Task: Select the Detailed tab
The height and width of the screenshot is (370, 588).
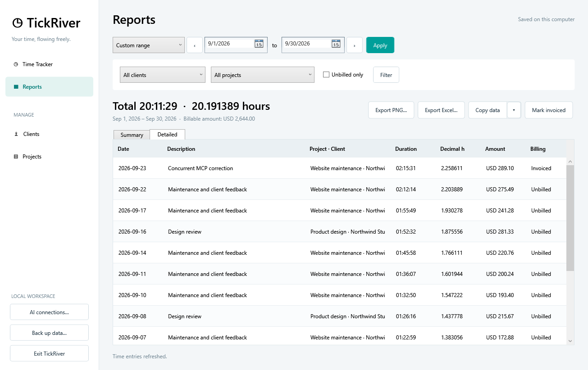Action: coord(167,134)
